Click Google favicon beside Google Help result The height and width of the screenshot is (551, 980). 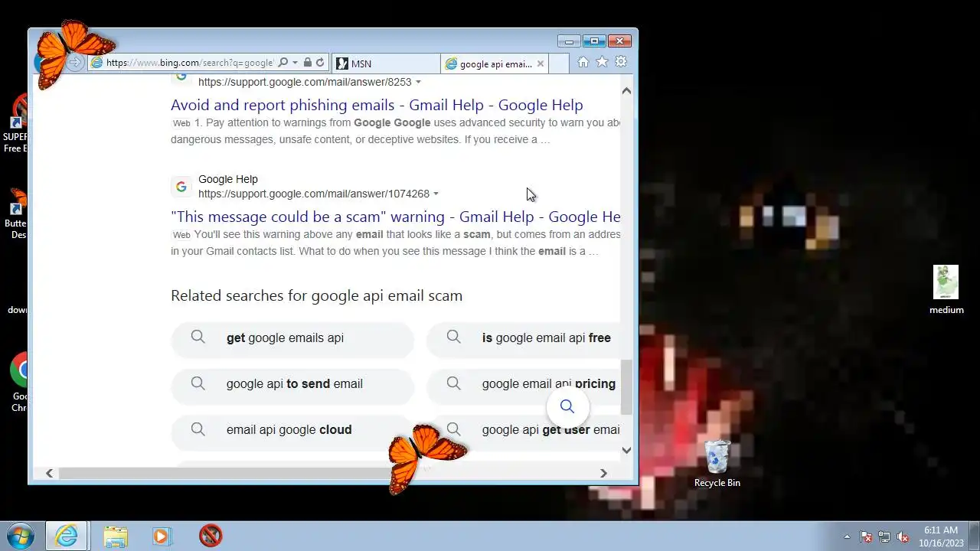[181, 186]
